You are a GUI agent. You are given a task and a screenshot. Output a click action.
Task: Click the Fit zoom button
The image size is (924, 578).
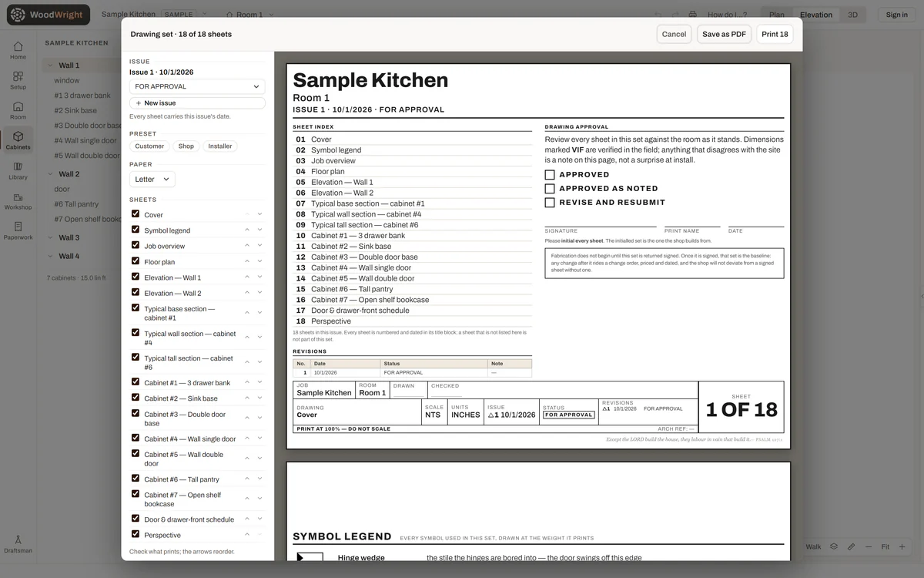pyautogui.click(x=885, y=546)
